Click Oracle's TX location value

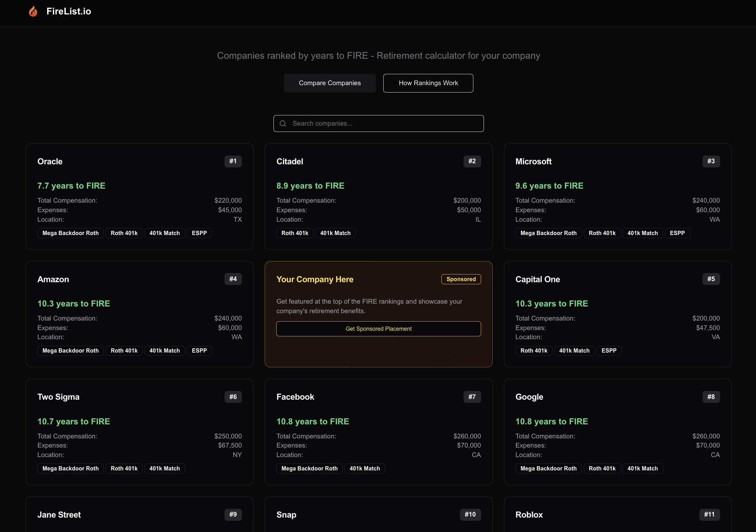tap(238, 219)
